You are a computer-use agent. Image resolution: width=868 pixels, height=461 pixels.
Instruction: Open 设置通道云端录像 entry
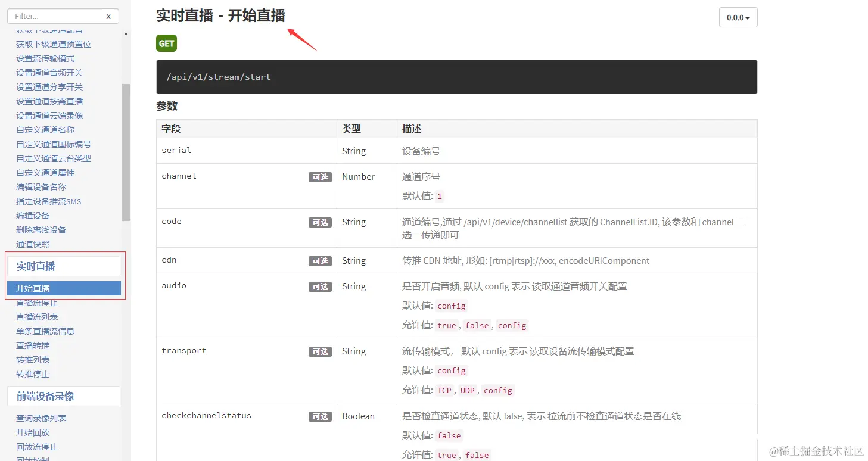click(x=49, y=116)
